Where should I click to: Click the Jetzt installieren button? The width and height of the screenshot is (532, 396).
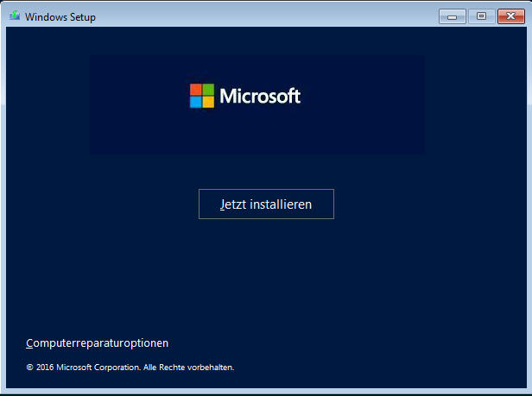[266, 204]
